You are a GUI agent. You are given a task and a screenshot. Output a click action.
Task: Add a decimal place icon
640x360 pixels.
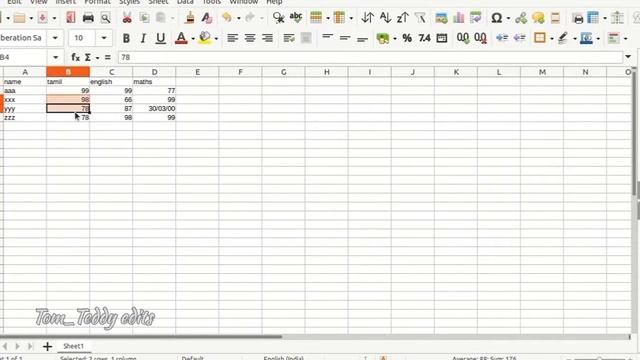pyautogui.click(x=463, y=38)
